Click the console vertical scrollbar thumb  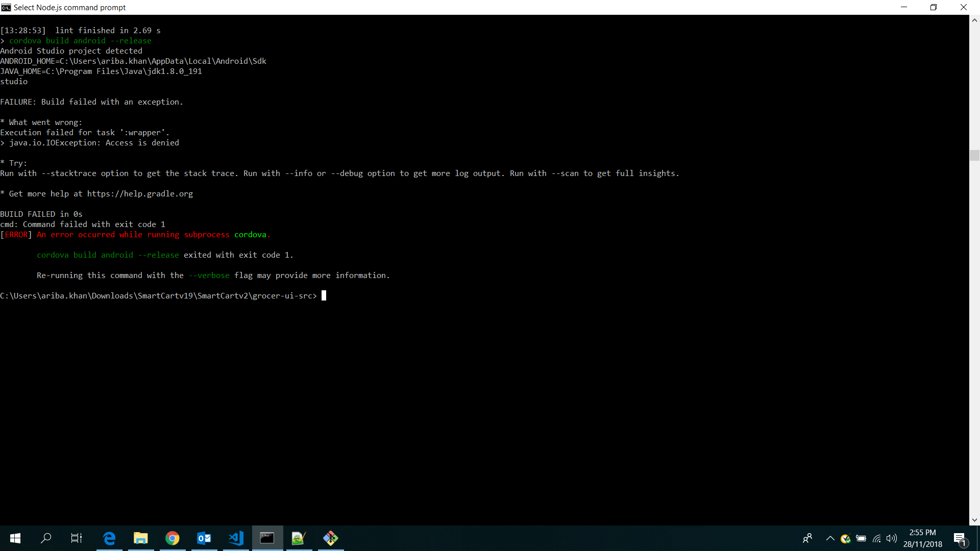pos(974,155)
